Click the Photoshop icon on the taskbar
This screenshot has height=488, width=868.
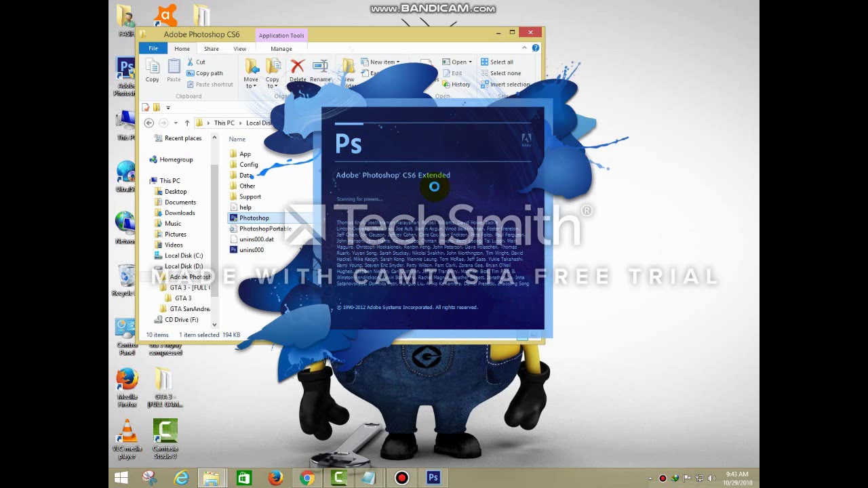coord(433,478)
